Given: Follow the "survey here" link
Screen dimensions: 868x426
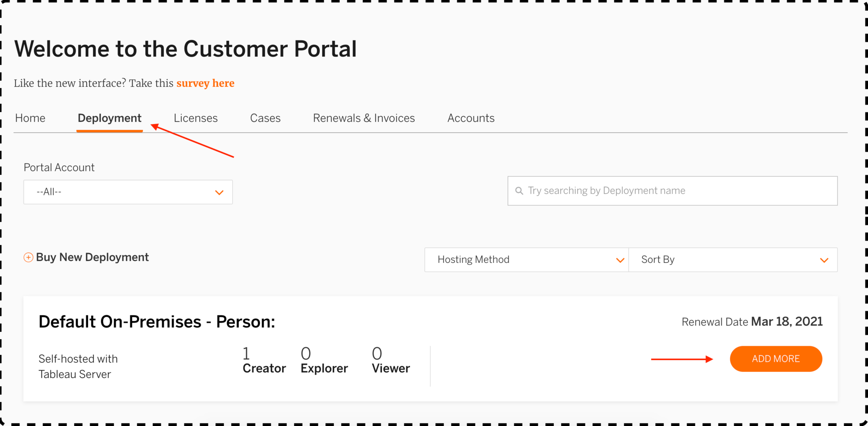Looking at the screenshot, I should (205, 83).
